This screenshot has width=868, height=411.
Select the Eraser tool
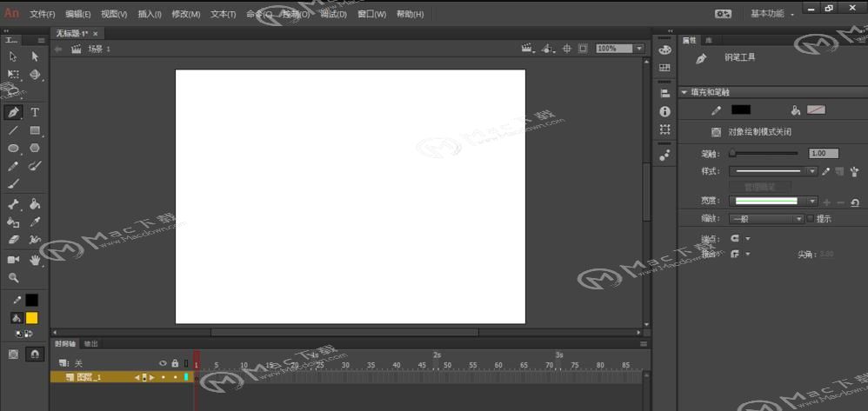tap(13, 240)
